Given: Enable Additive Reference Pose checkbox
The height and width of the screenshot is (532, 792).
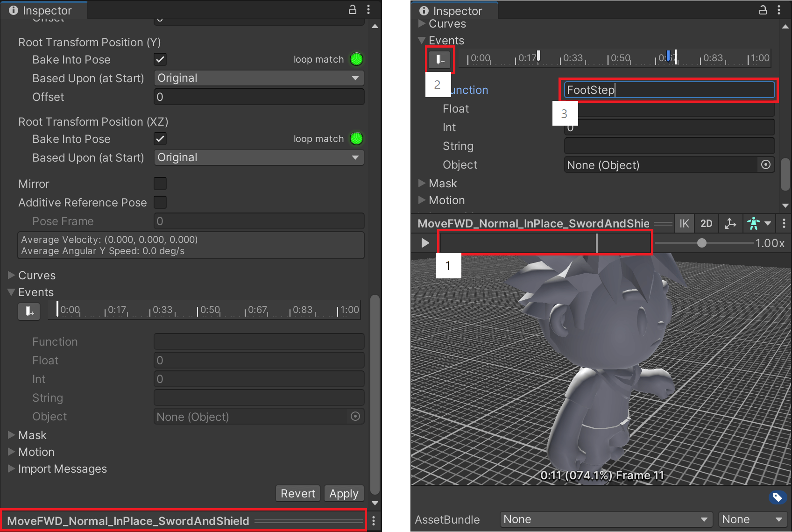Looking at the screenshot, I should click(160, 202).
